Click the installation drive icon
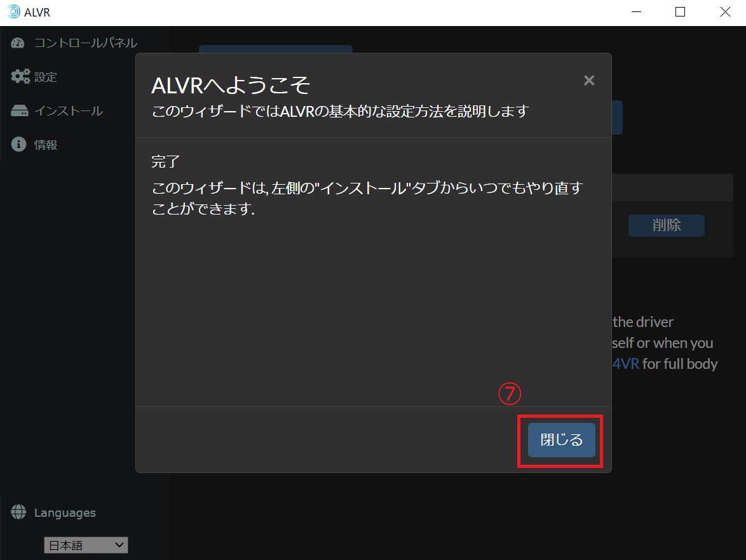Image resolution: width=746 pixels, height=560 pixels. [x=20, y=110]
